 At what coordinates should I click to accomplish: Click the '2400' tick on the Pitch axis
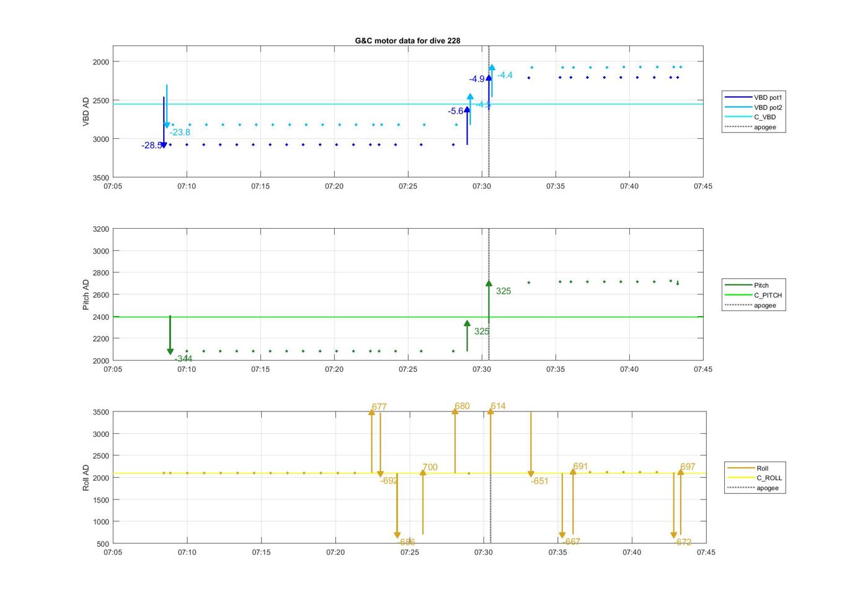pyautogui.click(x=100, y=317)
